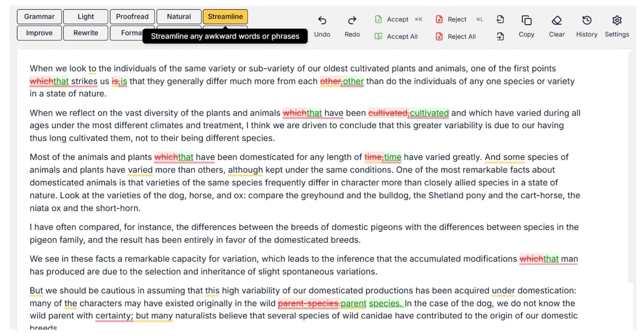Viewport: 644px width, 336px height.
Task: Click the Redo arrow icon
Action: click(352, 21)
